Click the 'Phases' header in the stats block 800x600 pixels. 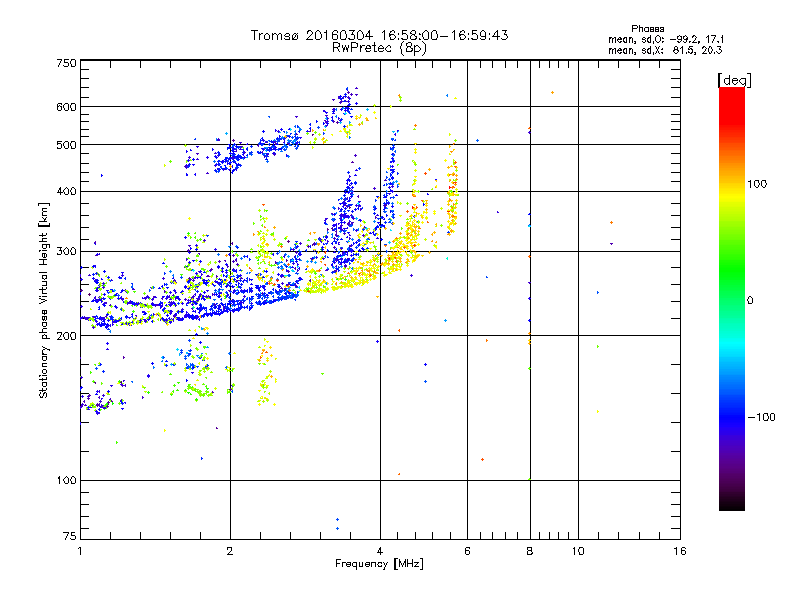tap(647, 29)
